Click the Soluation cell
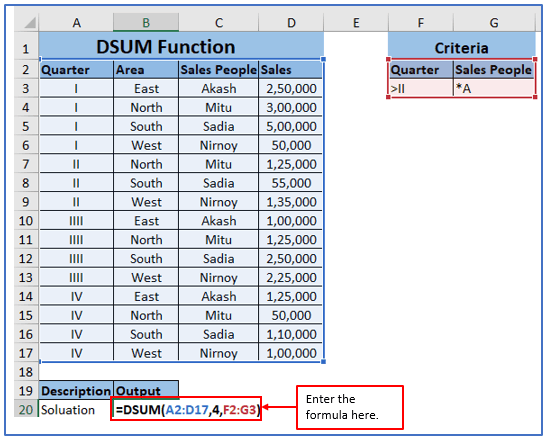Image resolution: width=548 pixels, height=440 pixels. pyautogui.click(x=76, y=410)
